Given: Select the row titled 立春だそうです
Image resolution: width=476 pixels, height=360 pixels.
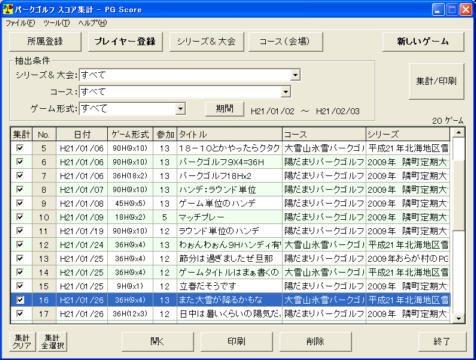Looking at the screenshot, I should pyautogui.click(x=230, y=286).
